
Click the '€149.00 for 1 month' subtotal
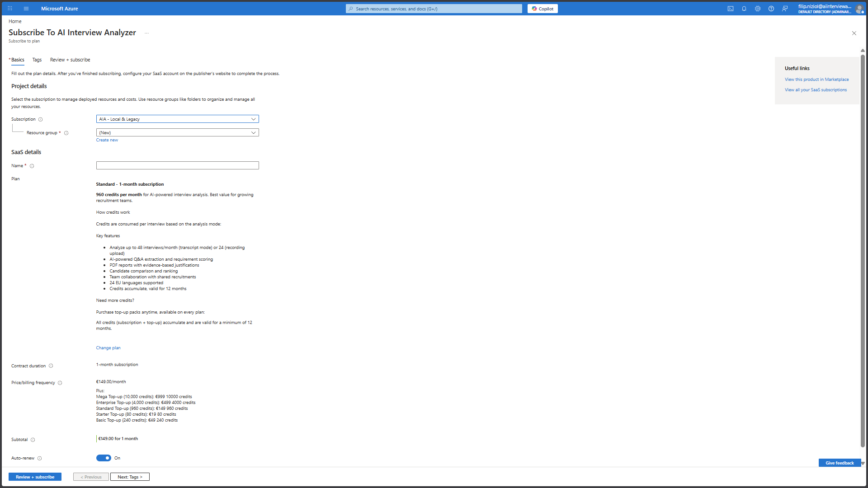point(118,439)
